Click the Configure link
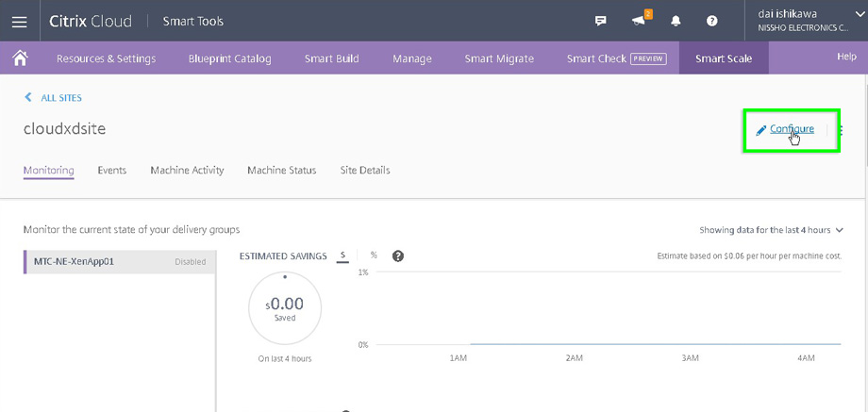868x412 pixels. [791, 129]
